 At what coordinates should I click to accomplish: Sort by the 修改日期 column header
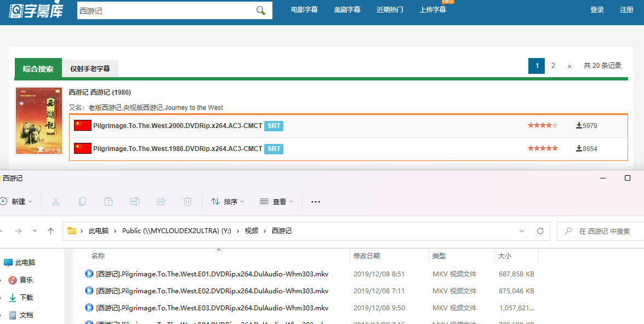[367, 256]
